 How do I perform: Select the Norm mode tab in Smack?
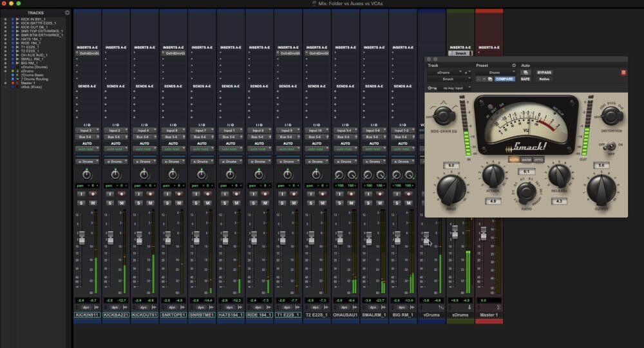(514, 160)
